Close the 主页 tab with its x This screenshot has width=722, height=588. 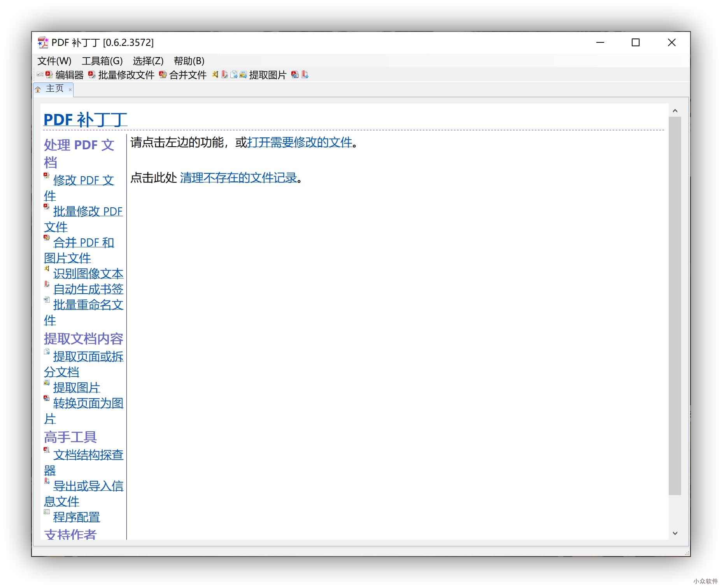click(x=70, y=90)
